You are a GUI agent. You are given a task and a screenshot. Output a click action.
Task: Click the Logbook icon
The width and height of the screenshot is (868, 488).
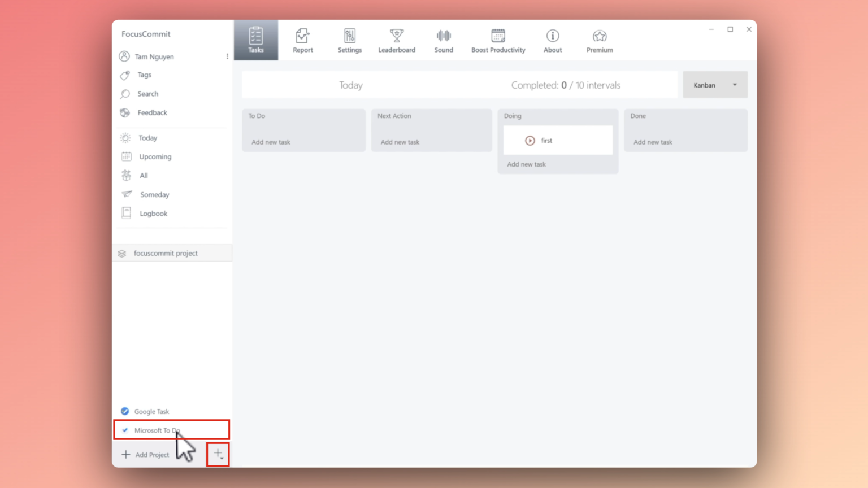pyautogui.click(x=126, y=213)
